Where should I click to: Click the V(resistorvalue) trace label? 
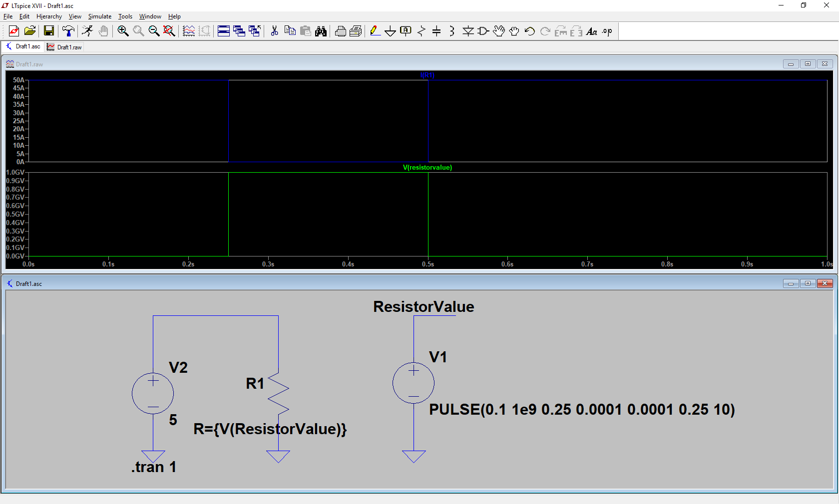click(427, 167)
